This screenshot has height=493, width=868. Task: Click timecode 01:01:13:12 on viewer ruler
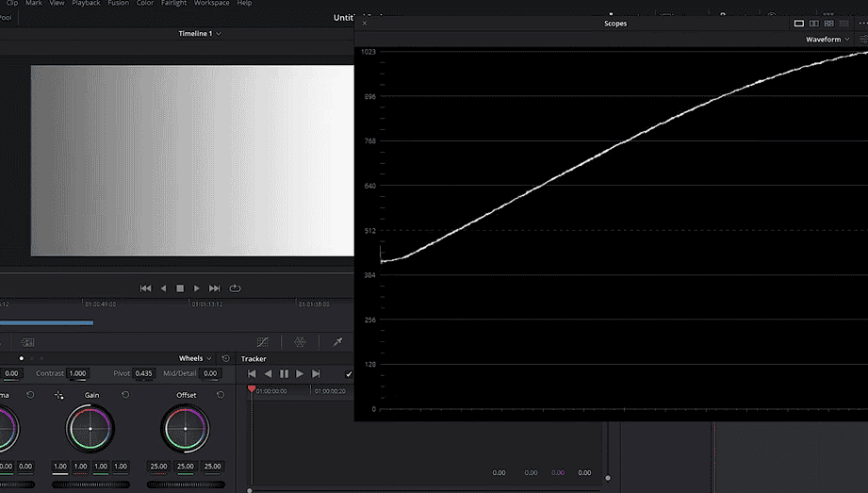point(207,304)
